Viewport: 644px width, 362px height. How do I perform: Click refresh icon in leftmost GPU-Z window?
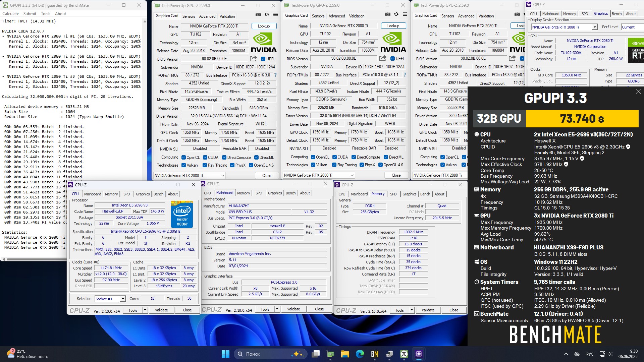267,15
